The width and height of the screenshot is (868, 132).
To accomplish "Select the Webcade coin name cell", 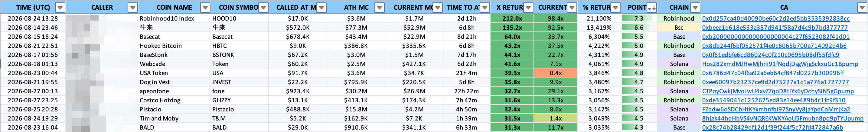I will [175, 64].
